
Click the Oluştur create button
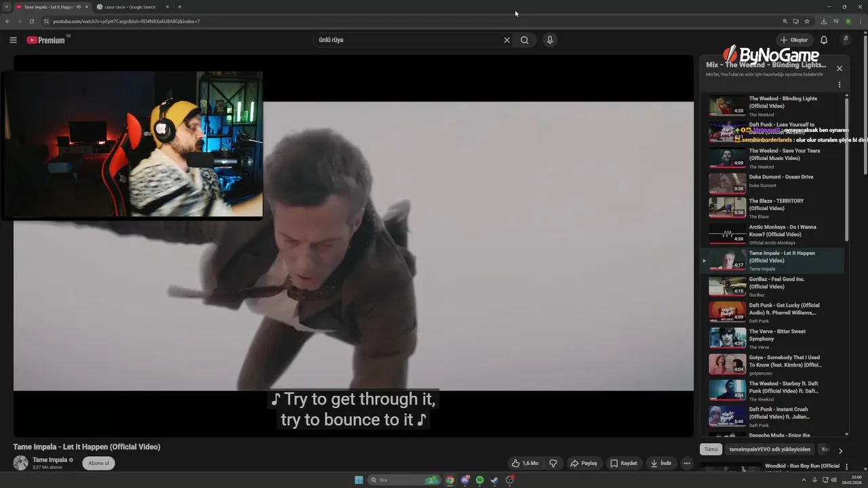[794, 40]
